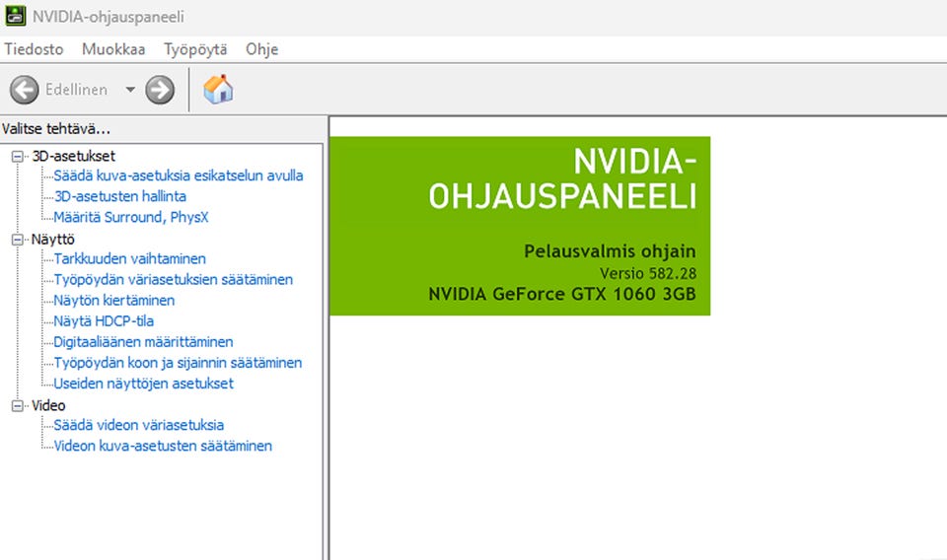Collapse the Näyttö tree node
Viewport: 947px width, 560px height.
[18, 240]
